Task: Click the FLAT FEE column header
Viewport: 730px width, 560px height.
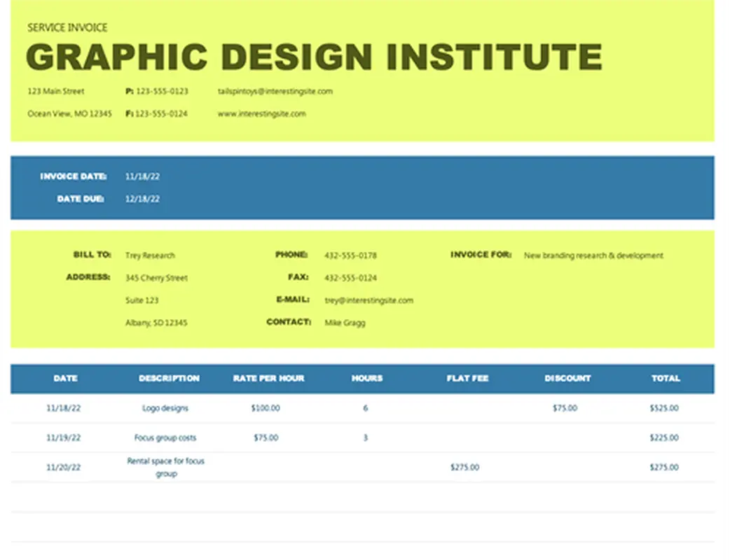Action: tap(467, 378)
